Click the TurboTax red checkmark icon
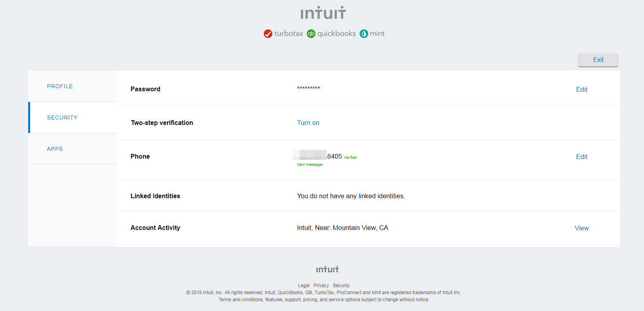Viewport: 644px width, 311px height. click(x=268, y=34)
